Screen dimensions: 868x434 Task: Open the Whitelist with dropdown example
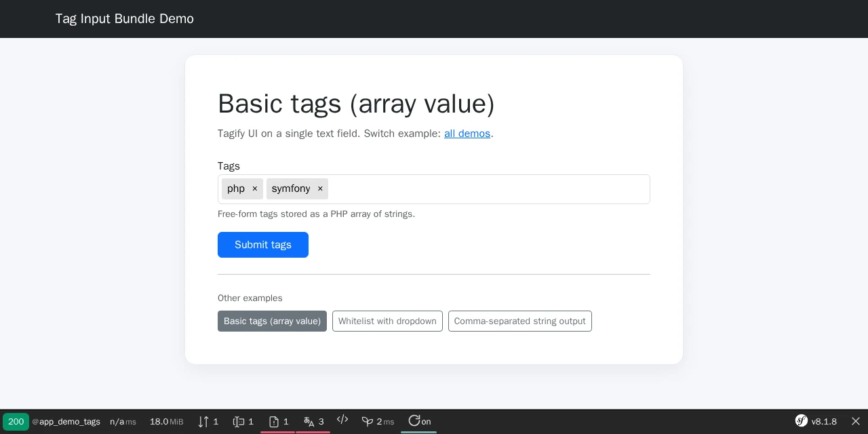pyautogui.click(x=387, y=321)
